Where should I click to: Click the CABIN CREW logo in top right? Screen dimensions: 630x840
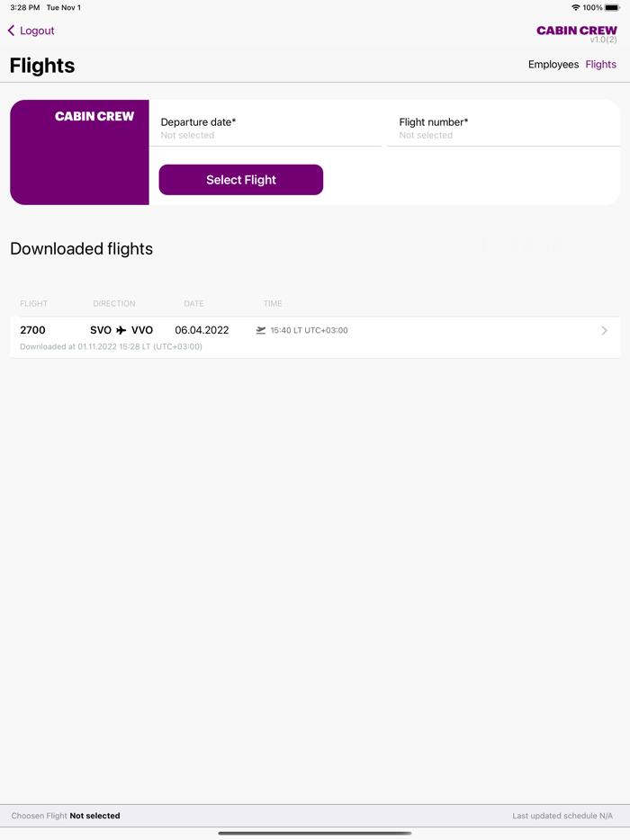pyautogui.click(x=577, y=30)
